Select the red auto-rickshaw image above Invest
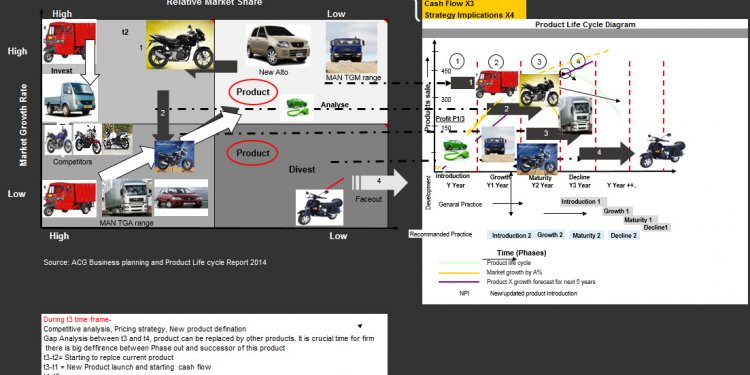750x375 pixels. (x=69, y=42)
